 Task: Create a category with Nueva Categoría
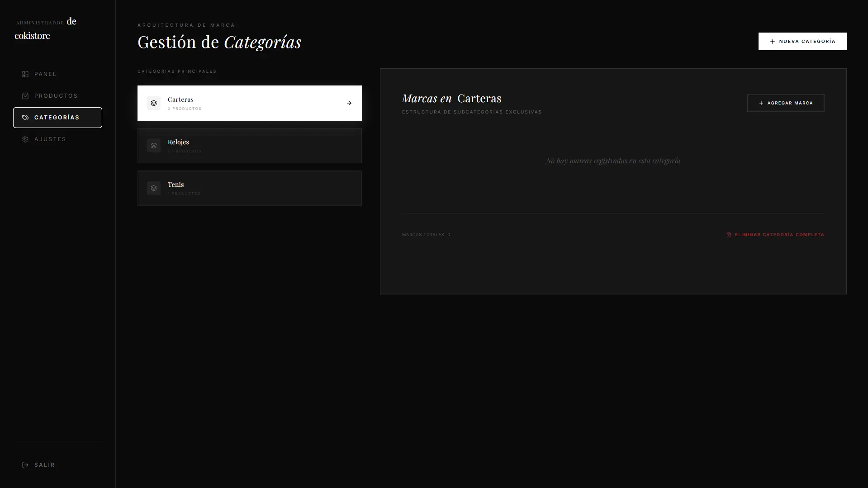click(x=802, y=42)
